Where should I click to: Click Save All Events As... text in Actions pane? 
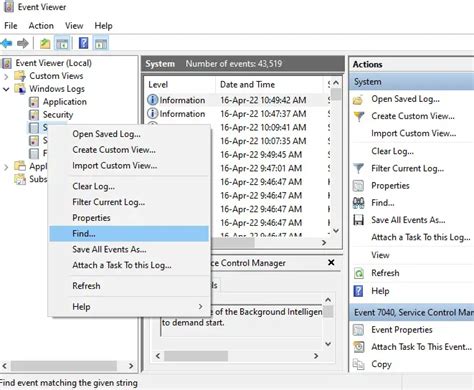tap(408, 220)
